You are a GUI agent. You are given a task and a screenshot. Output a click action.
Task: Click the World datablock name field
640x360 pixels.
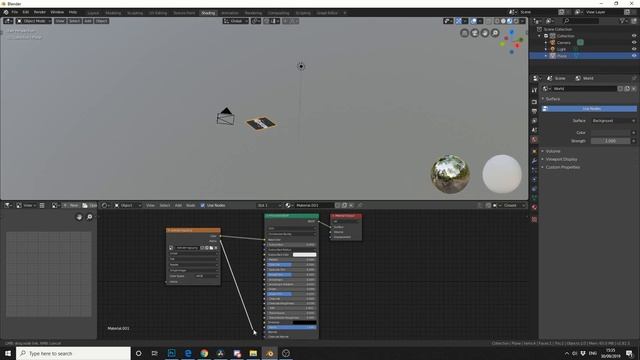(x=584, y=89)
